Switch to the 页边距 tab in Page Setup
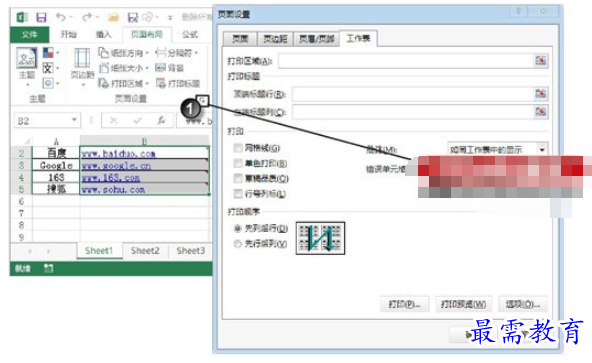Screen dimensions: 592x363 [x=275, y=39]
